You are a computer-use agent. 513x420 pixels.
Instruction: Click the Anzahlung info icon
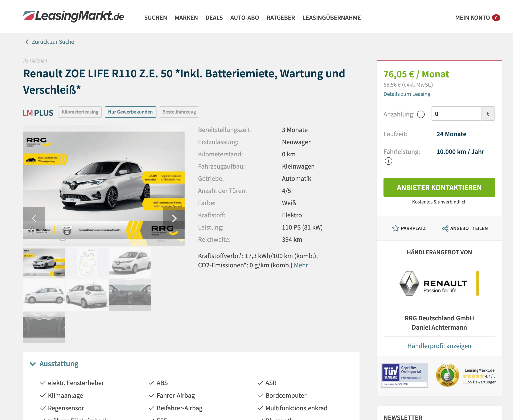coord(421,114)
